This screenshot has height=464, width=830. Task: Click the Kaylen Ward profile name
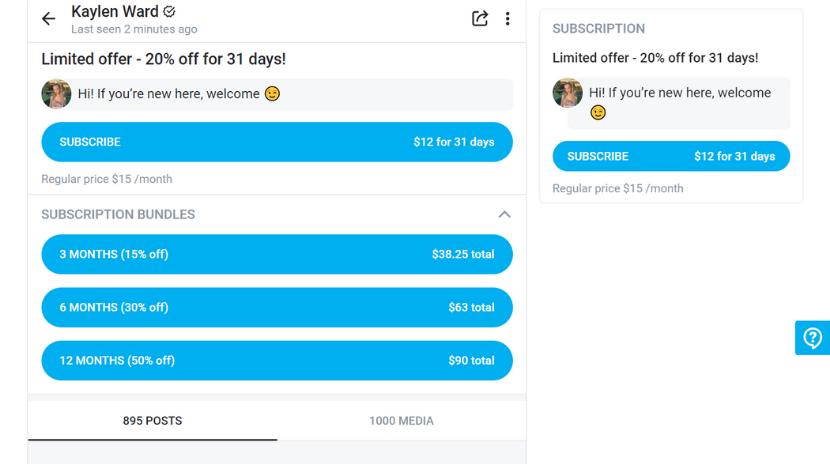point(115,12)
